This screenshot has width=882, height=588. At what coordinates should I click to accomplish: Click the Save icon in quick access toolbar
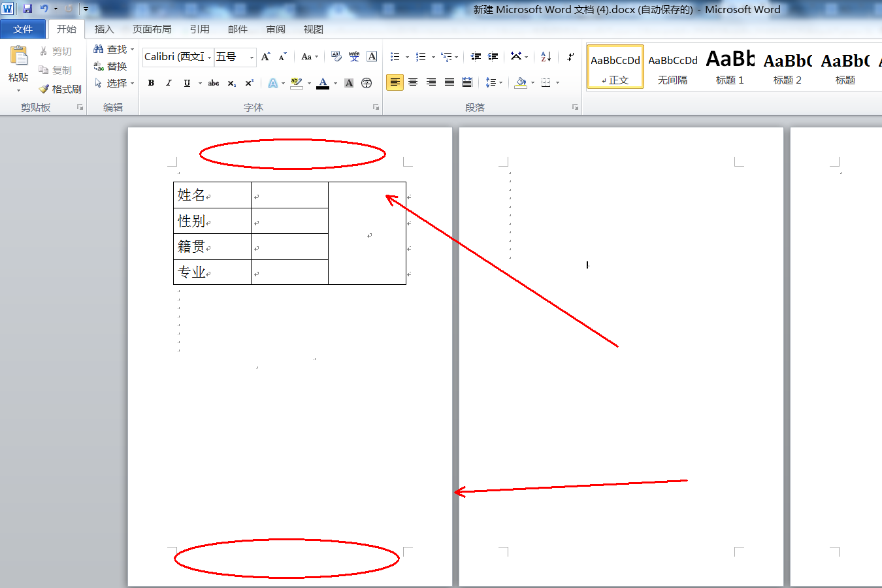(27, 8)
